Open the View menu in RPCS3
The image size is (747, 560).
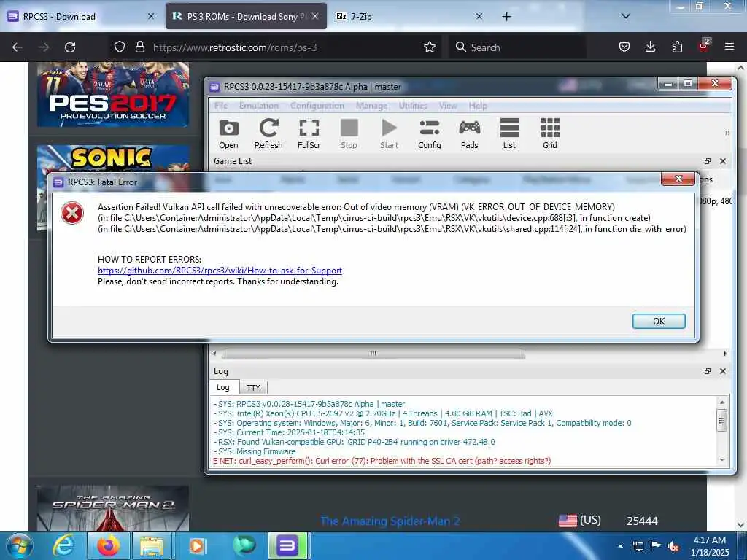[x=448, y=106]
